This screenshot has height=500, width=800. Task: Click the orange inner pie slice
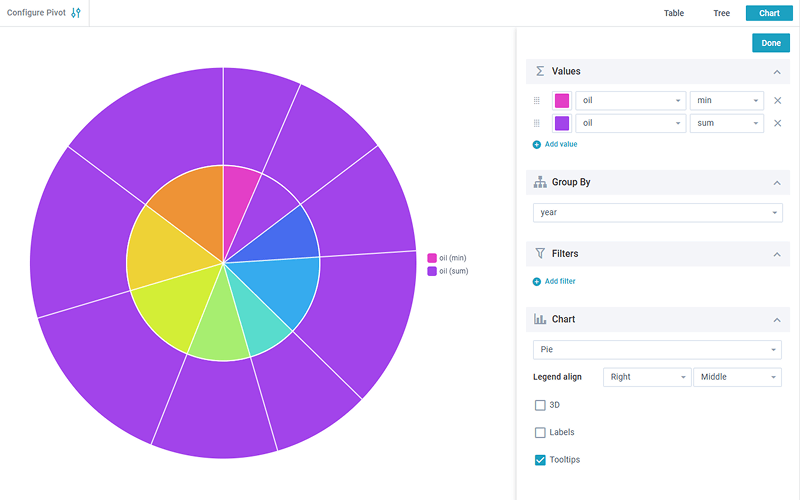tap(194, 207)
